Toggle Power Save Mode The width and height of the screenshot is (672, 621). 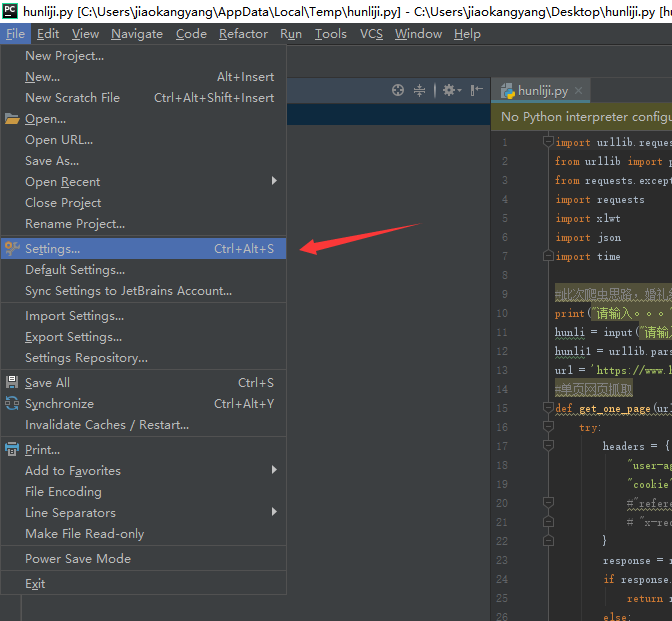[x=144, y=558]
